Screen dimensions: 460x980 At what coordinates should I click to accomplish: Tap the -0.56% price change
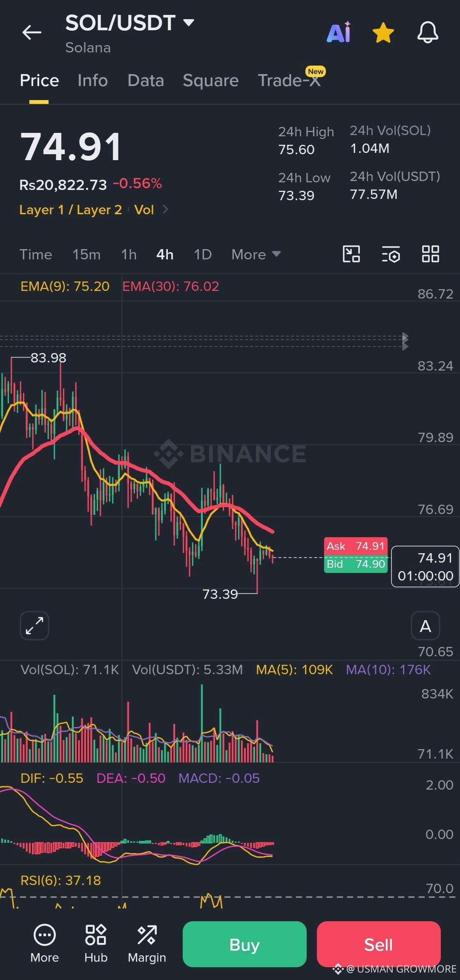click(x=137, y=184)
